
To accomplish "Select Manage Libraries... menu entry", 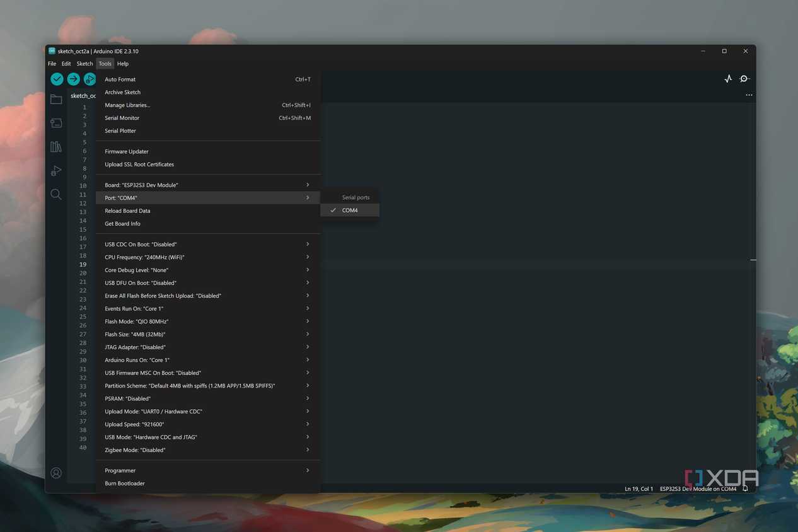I will (x=208, y=105).
